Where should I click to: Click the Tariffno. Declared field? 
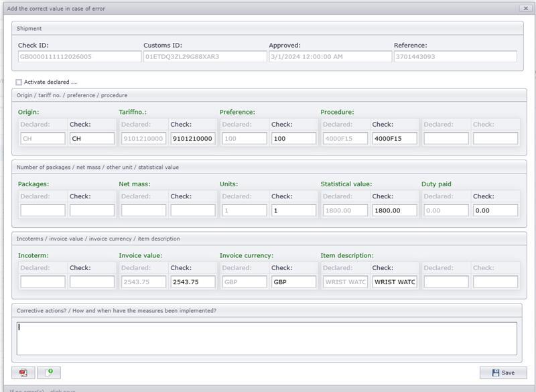(143, 139)
